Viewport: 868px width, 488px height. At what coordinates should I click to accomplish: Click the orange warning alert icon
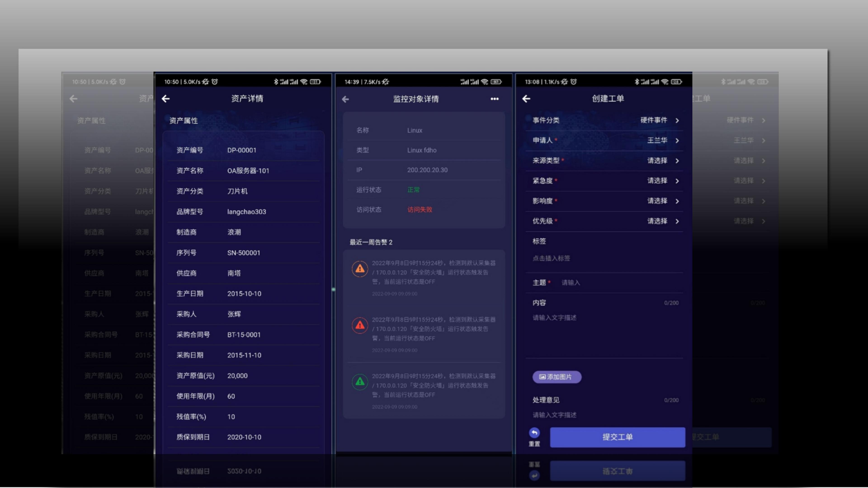coord(360,269)
